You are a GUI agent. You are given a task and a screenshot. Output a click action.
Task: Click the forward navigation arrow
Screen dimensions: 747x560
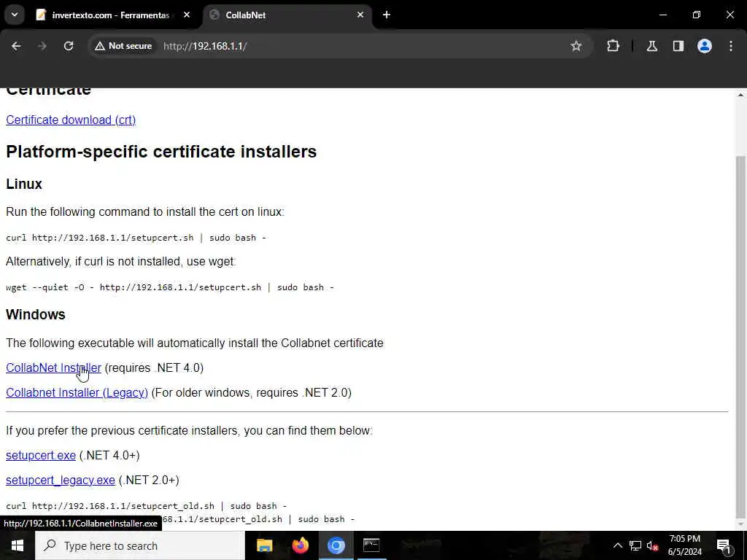[x=42, y=46]
